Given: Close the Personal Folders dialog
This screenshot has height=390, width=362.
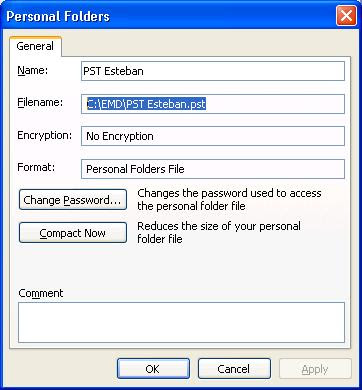Looking at the screenshot, I should (346, 16).
